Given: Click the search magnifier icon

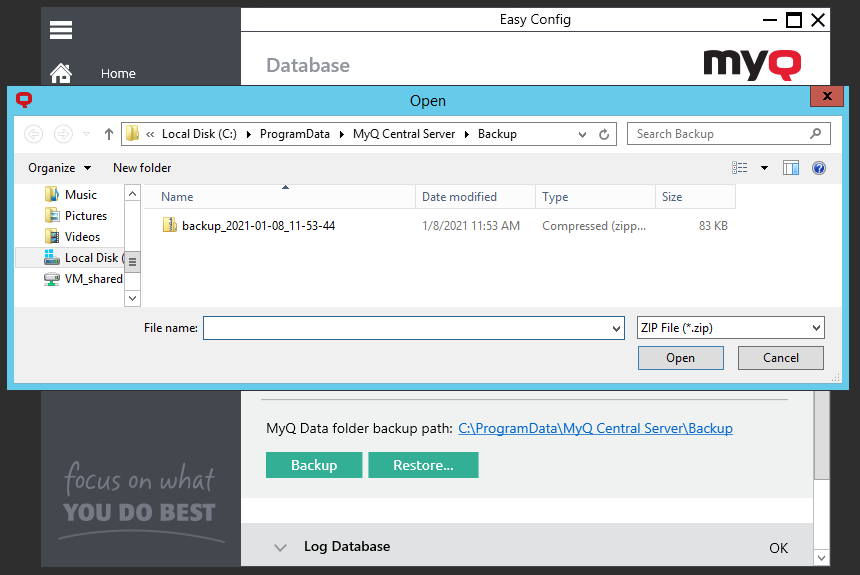Looking at the screenshot, I should coord(816,134).
